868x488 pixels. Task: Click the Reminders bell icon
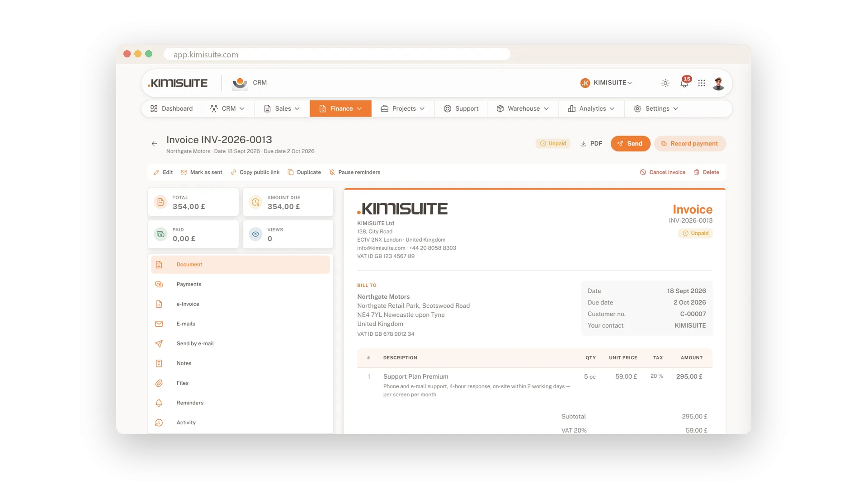pyautogui.click(x=159, y=403)
